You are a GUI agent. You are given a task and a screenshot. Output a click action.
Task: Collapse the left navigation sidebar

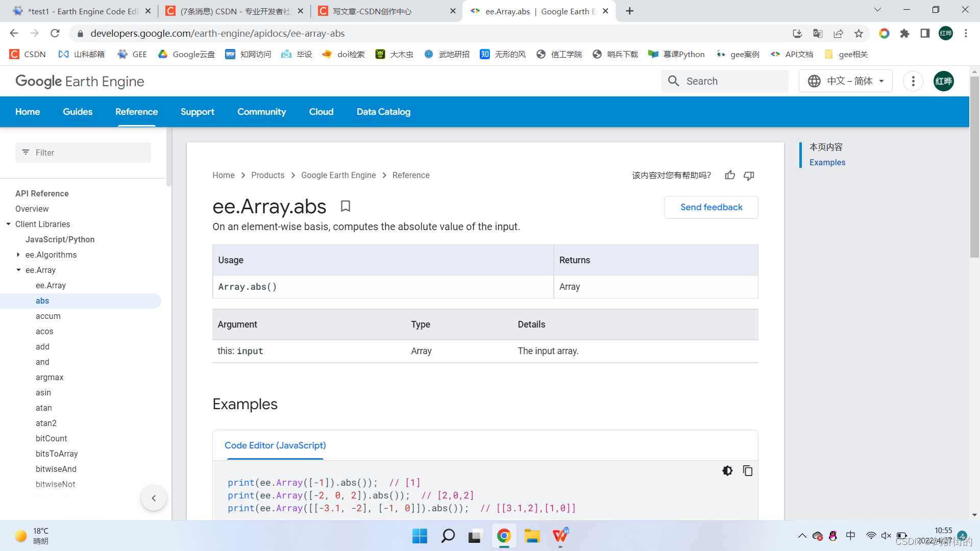point(154,498)
